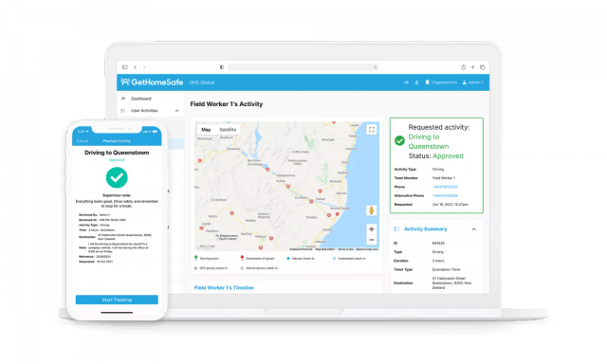
Task: Click the Activity Summary list icon
Action: click(396, 229)
